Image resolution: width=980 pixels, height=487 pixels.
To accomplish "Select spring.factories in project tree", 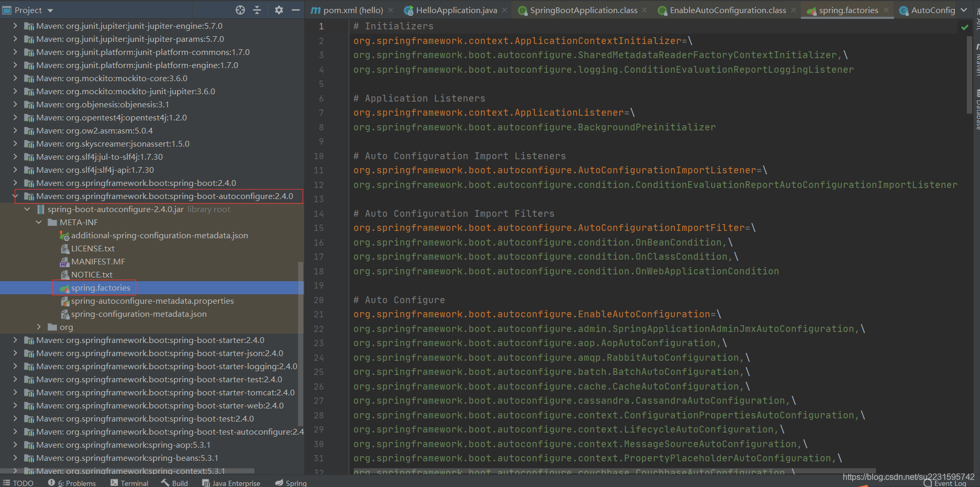I will click(101, 287).
